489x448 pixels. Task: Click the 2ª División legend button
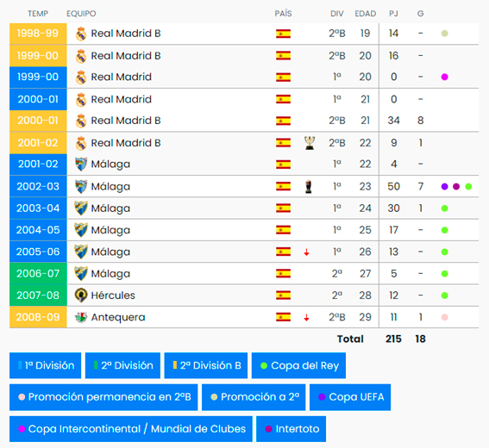(122, 365)
